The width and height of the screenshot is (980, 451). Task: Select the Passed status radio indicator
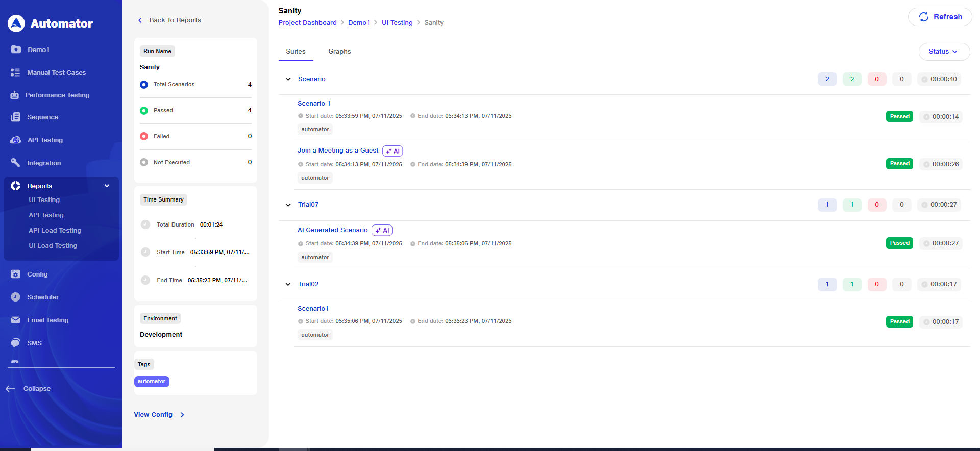(x=144, y=111)
